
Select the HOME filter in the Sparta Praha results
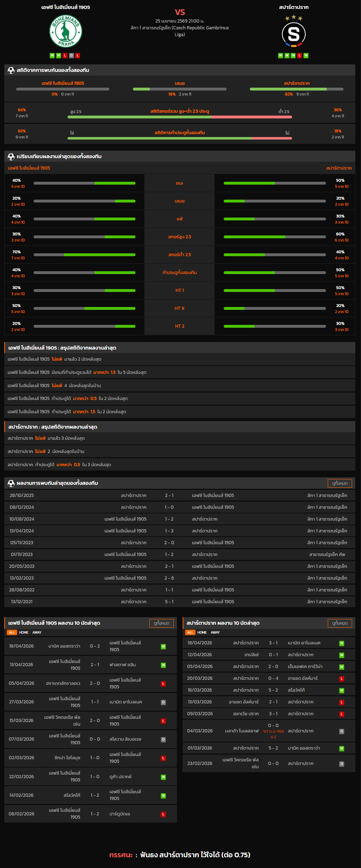tap(202, 633)
